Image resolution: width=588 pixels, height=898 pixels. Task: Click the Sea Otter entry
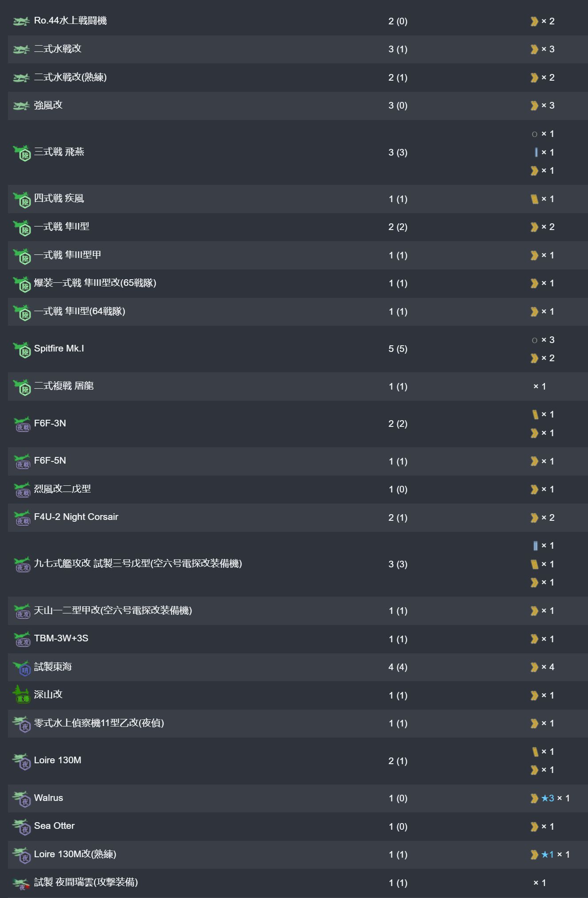55,826
